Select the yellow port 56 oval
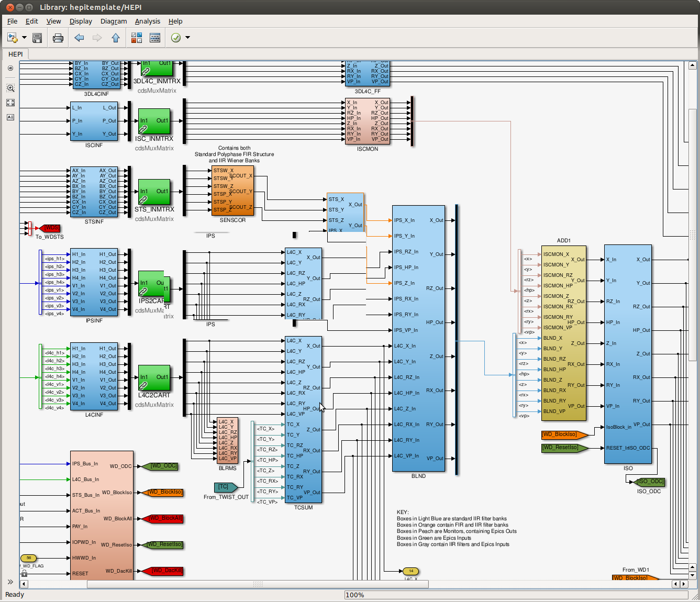700x602 pixels. pos(29,558)
